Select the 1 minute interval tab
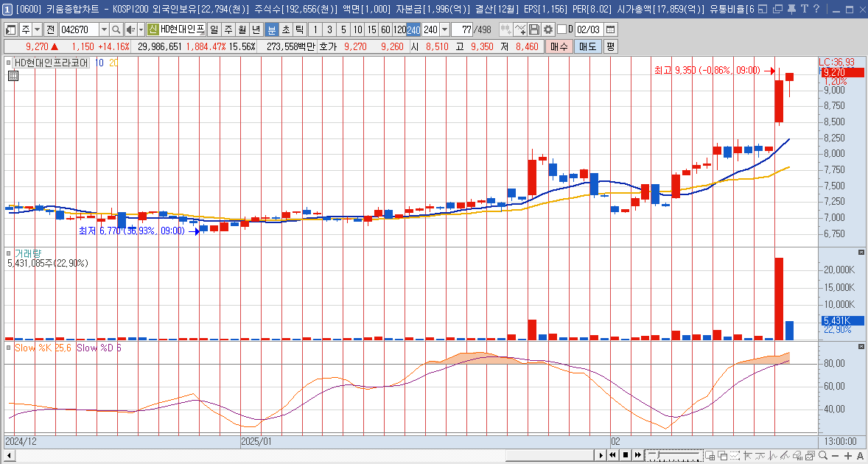868x464 pixels. [315, 29]
